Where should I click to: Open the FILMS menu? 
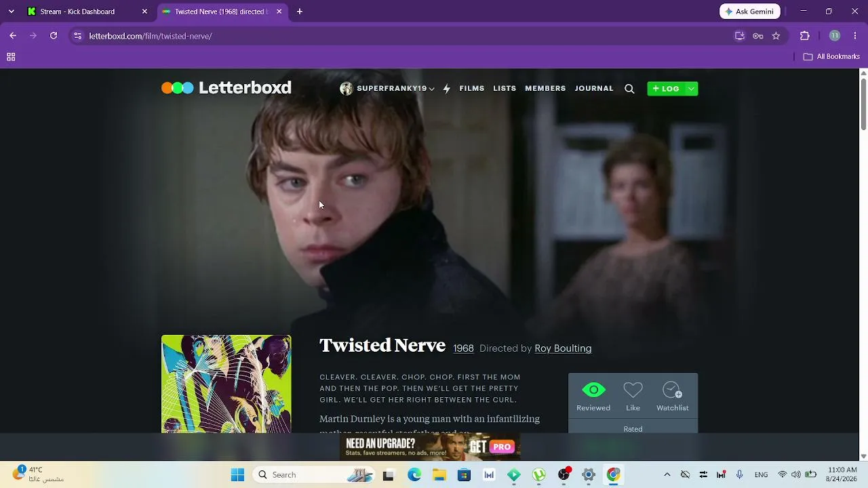pos(472,89)
